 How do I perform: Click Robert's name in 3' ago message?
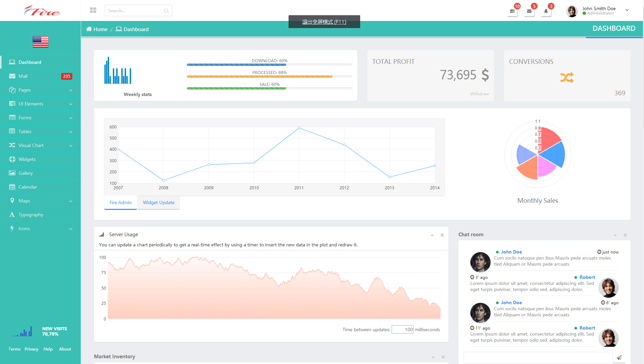click(x=587, y=277)
